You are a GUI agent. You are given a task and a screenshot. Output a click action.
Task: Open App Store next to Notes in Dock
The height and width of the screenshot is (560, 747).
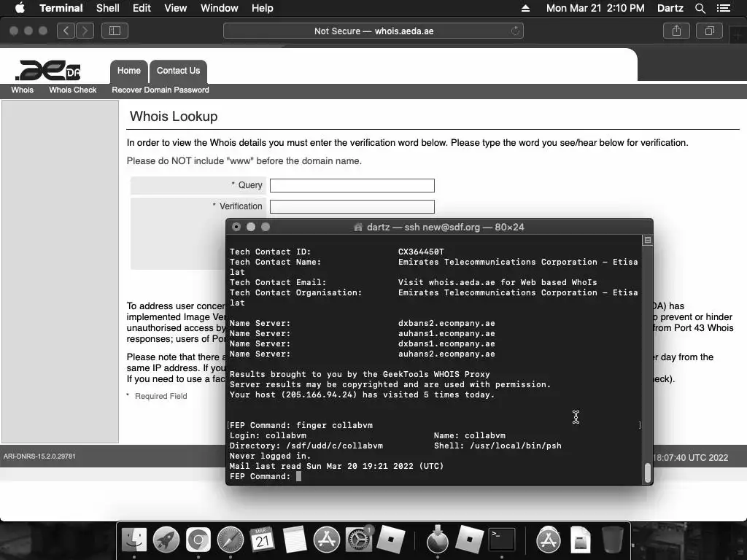[326, 540]
